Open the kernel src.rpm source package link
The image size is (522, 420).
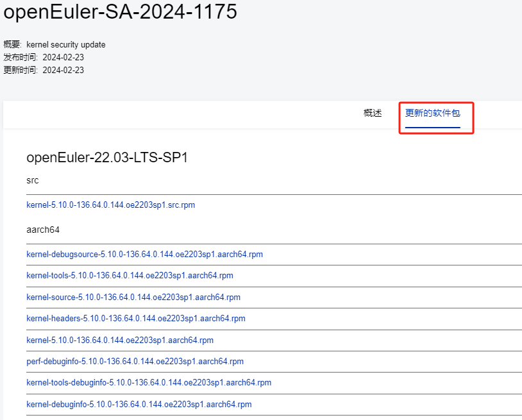pos(110,205)
